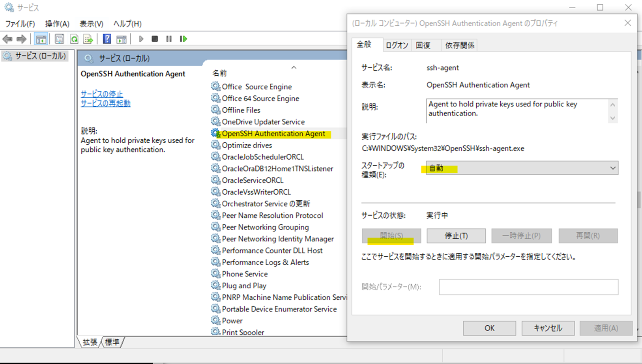
Task: Sort services by the 名前 column header
Action: pos(220,73)
